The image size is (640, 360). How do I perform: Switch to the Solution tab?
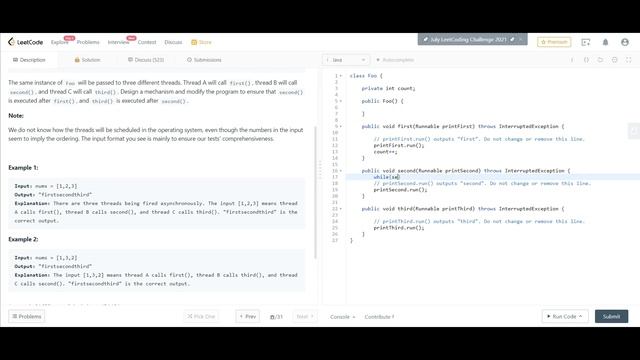[x=87, y=60]
